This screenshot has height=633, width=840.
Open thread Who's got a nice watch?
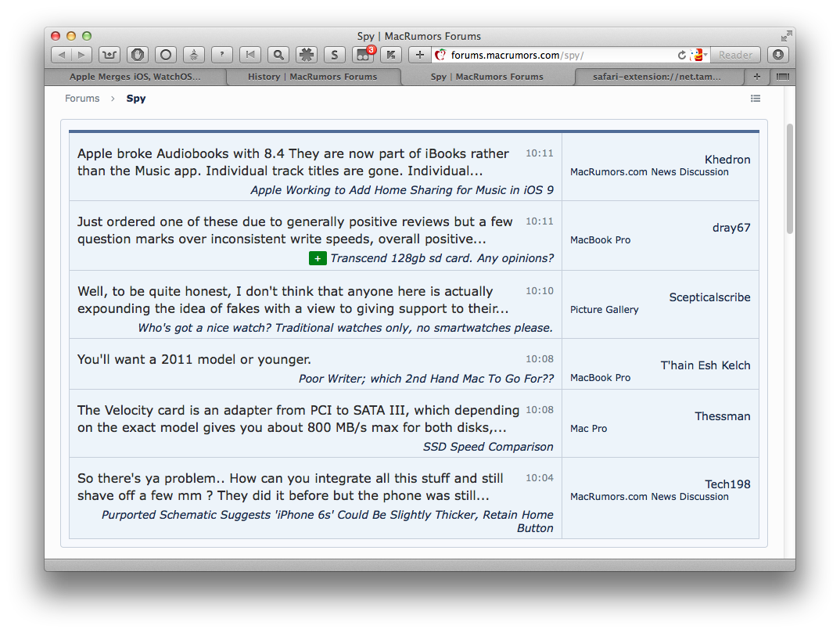coord(346,328)
